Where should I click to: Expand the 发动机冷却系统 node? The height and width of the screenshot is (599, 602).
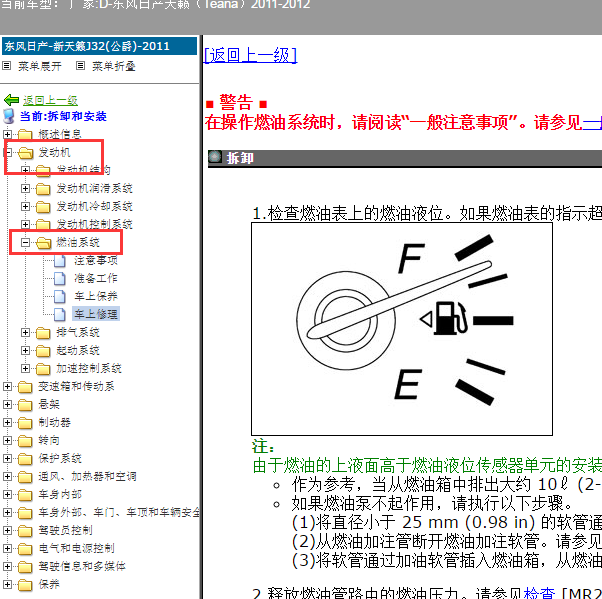(25, 206)
